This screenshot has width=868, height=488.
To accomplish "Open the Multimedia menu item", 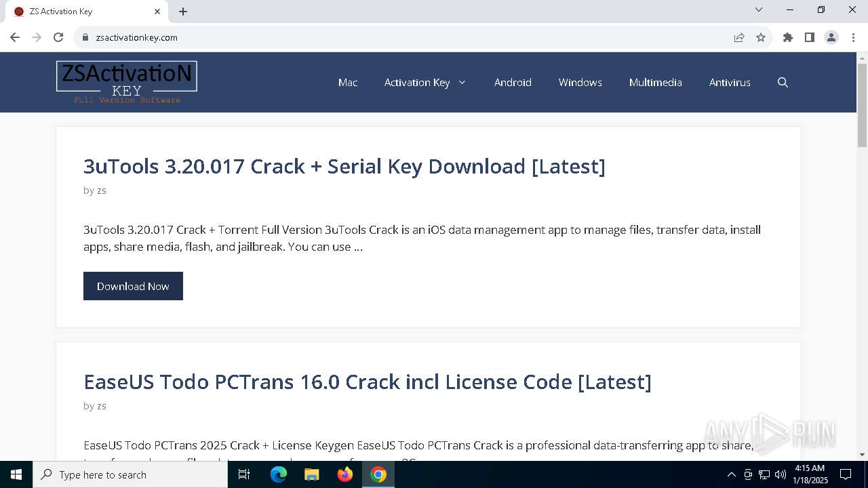I will coord(656,82).
